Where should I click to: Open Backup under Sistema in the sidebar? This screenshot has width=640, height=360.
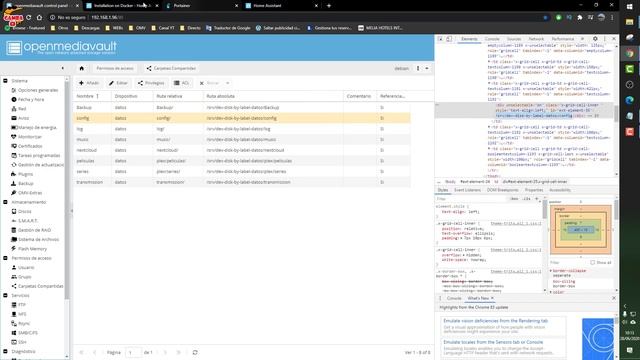(25, 184)
